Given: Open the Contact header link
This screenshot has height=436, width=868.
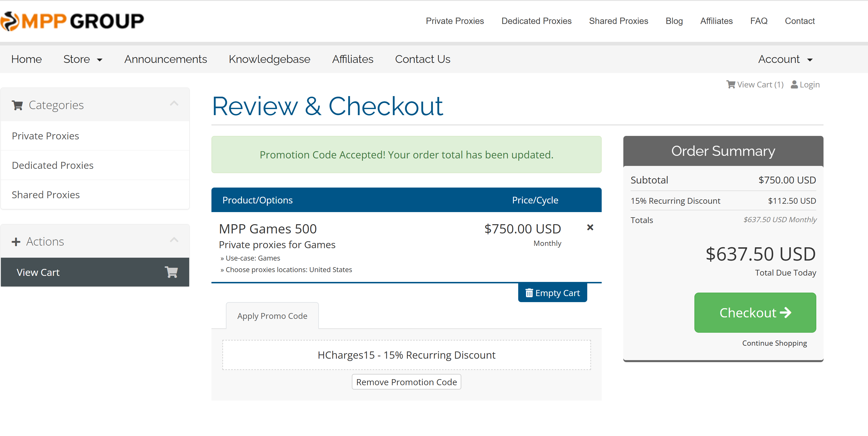Looking at the screenshot, I should (800, 21).
